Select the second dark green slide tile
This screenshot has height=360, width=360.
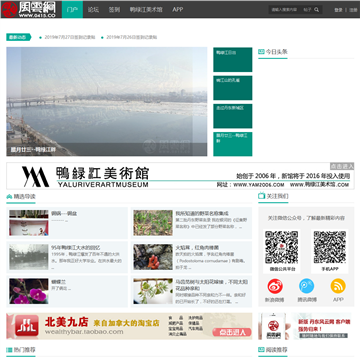click(233, 88)
